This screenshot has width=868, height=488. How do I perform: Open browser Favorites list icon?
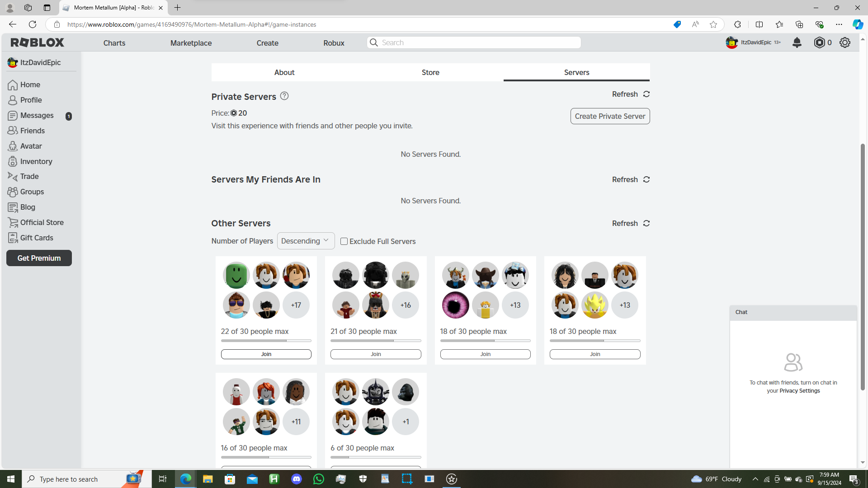pos(779,24)
